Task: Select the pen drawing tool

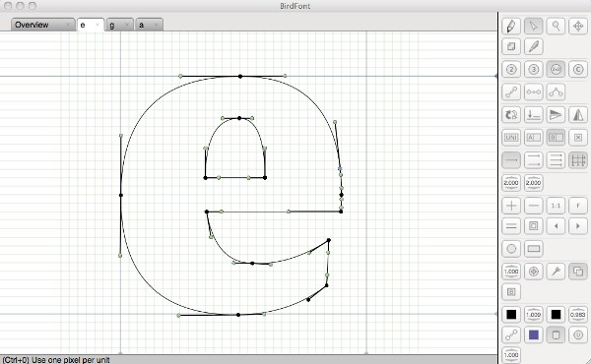Action: click(511, 26)
